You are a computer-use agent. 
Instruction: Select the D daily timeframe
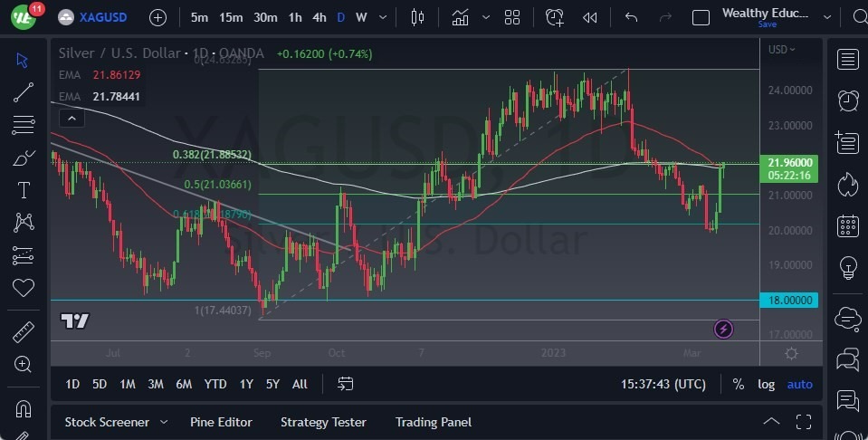341,18
